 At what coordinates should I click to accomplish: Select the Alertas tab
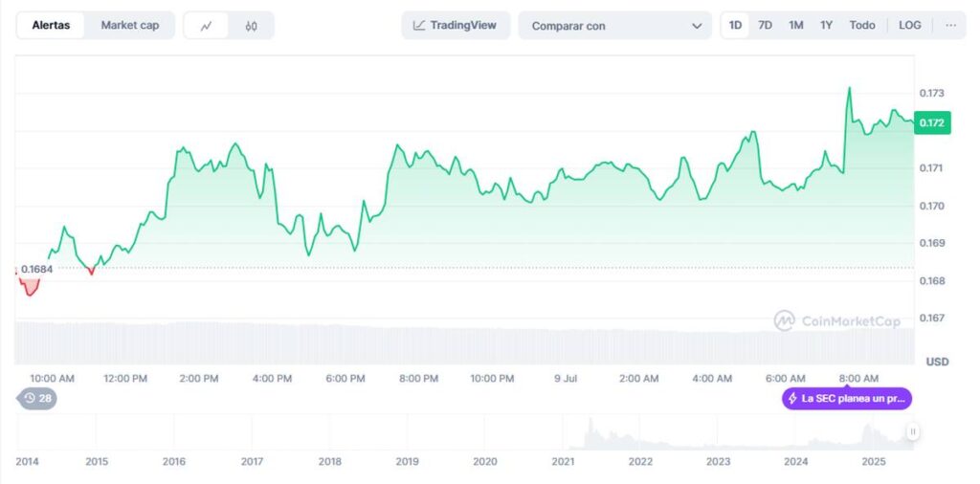[x=51, y=26]
